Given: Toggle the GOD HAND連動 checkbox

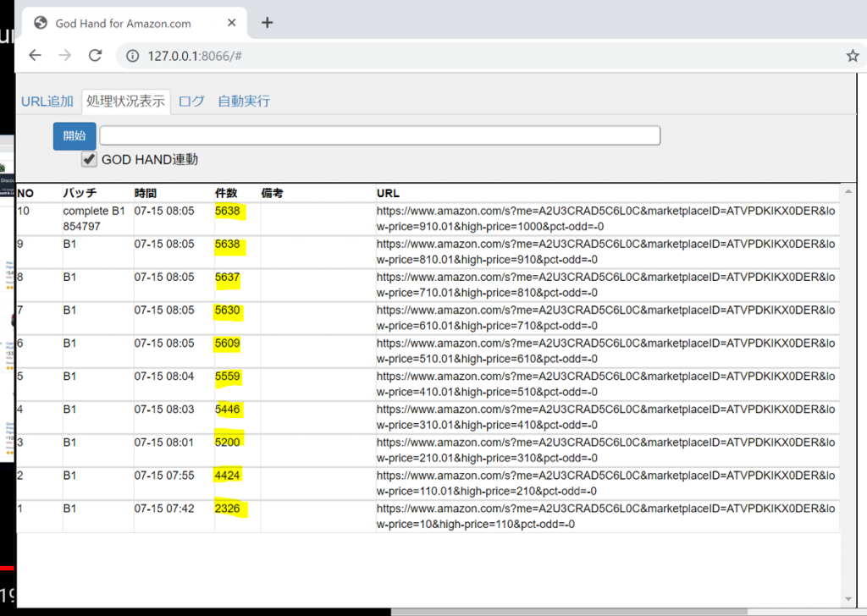Looking at the screenshot, I should 88,159.
